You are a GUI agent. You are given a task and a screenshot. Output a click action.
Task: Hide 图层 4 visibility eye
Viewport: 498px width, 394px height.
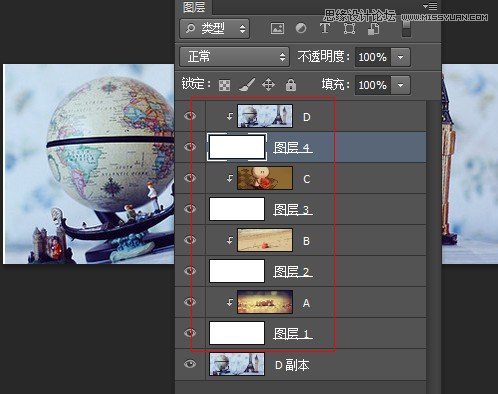[190, 147]
